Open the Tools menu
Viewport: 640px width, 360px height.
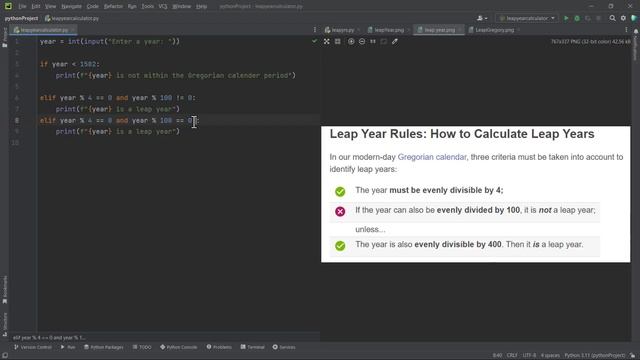(147, 7)
